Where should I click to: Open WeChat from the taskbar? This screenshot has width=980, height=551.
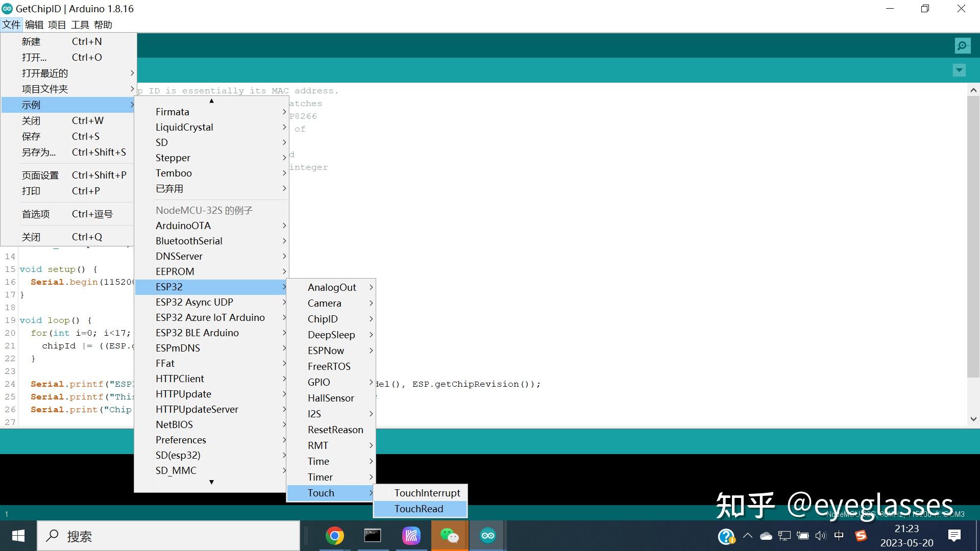click(449, 536)
